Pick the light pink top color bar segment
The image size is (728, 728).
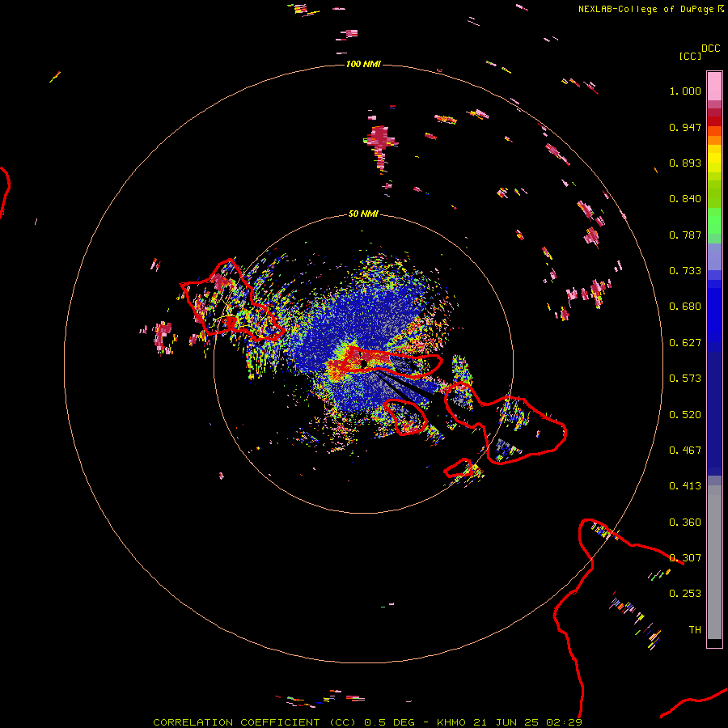click(x=714, y=86)
